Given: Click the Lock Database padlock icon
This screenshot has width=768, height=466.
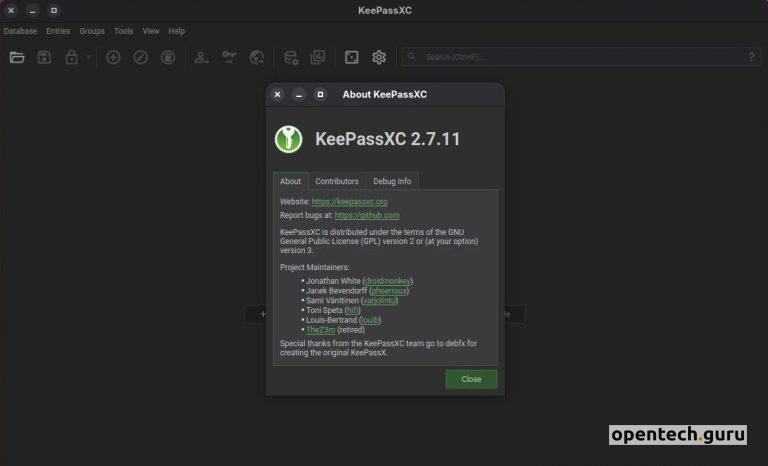Looking at the screenshot, I should click(71, 58).
